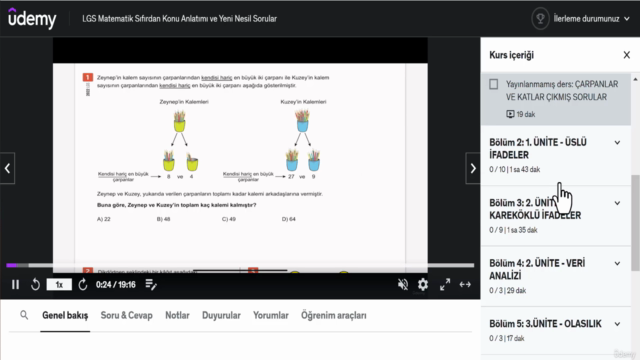Viewport: 640px width, 360px height.
Task: Click the course title in header
Action: click(180, 19)
